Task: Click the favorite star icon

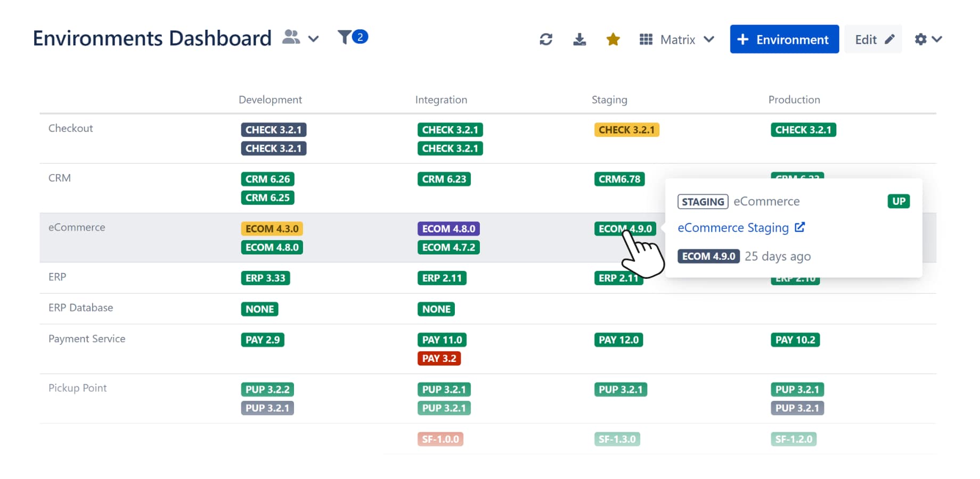Action: click(613, 39)
